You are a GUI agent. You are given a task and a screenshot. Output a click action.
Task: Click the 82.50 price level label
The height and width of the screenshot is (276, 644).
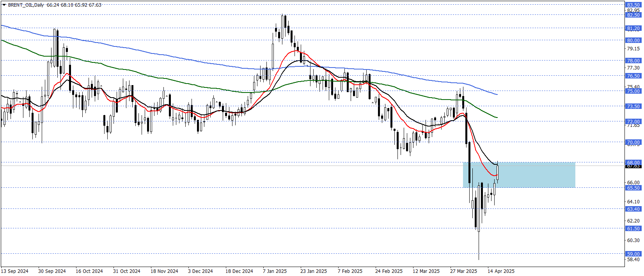pyautogui.click(x=633, y=15)
